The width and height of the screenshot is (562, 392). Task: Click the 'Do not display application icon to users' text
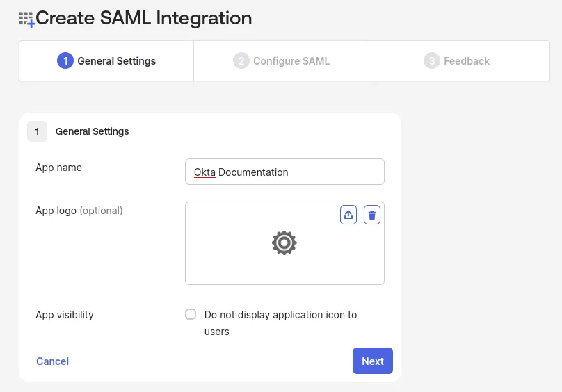tap(280, 323)
